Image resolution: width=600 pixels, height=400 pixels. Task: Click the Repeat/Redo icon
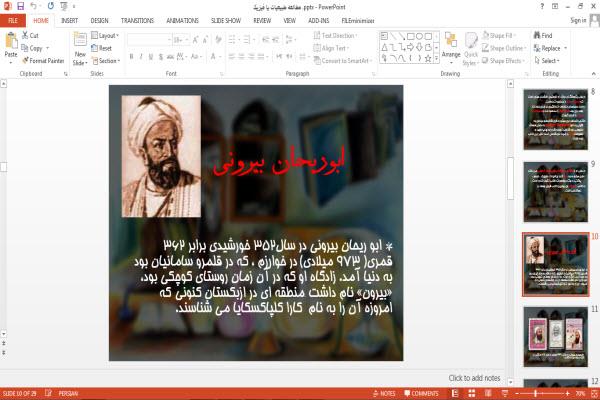[51, 6]
